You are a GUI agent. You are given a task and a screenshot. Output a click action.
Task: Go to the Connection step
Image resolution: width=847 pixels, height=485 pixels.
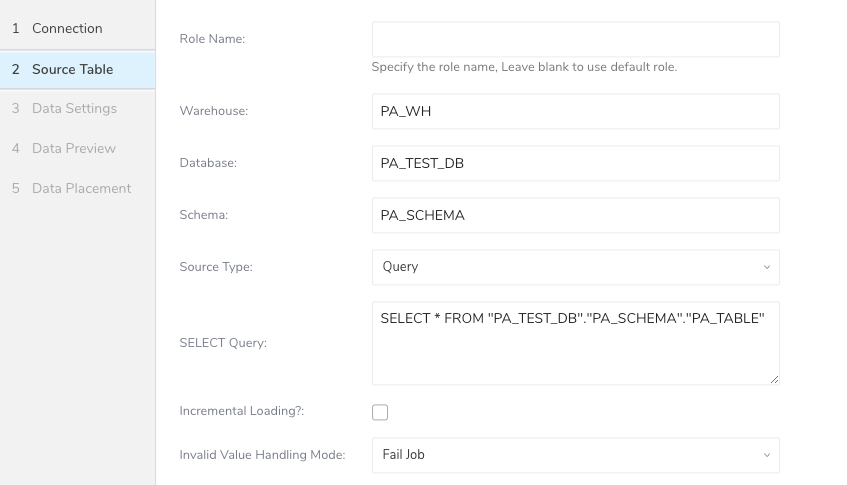(x=67, y=28)
